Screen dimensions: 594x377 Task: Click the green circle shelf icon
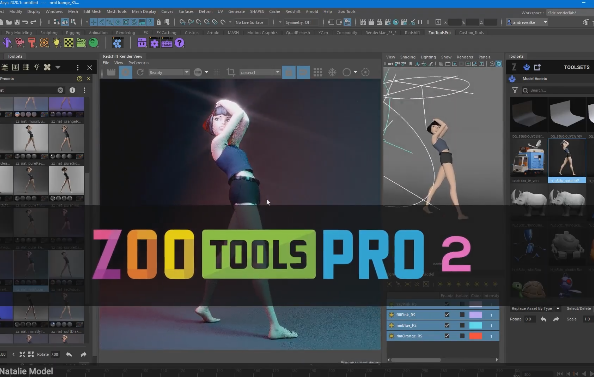click(x=93, y=43)
